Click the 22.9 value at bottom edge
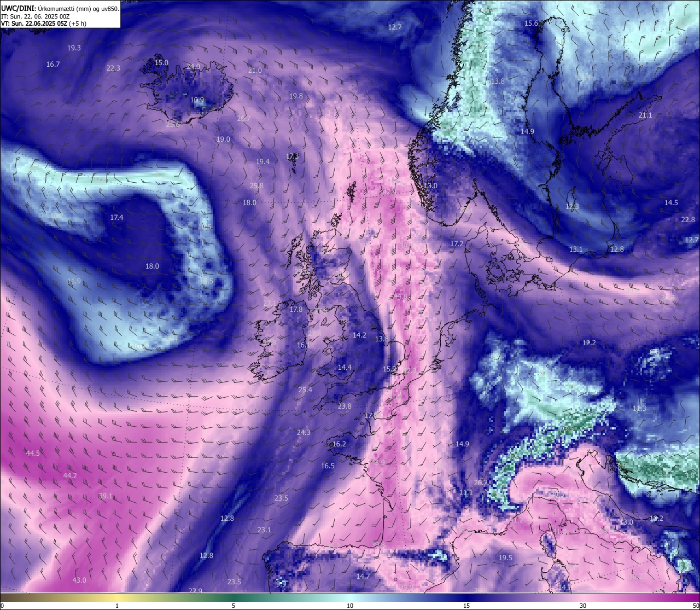This screenshot has height=610, width=700. [x=195, y=591]
